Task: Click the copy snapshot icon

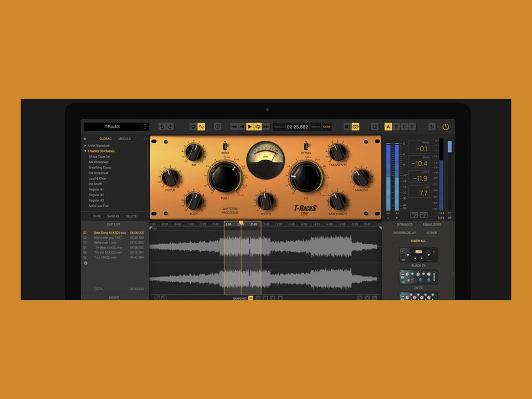Action: pyautogui.click(x=375, y=126)
